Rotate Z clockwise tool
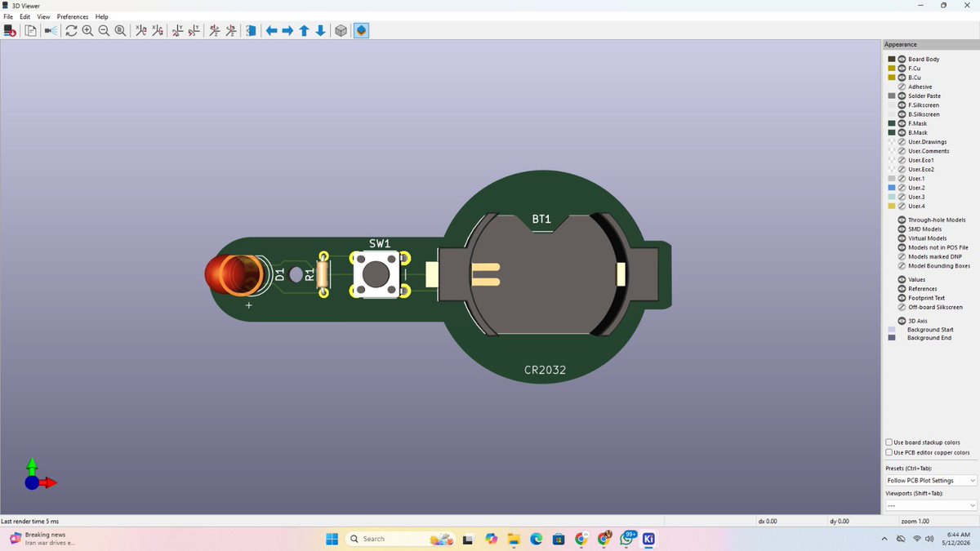 tap(214, 30)
